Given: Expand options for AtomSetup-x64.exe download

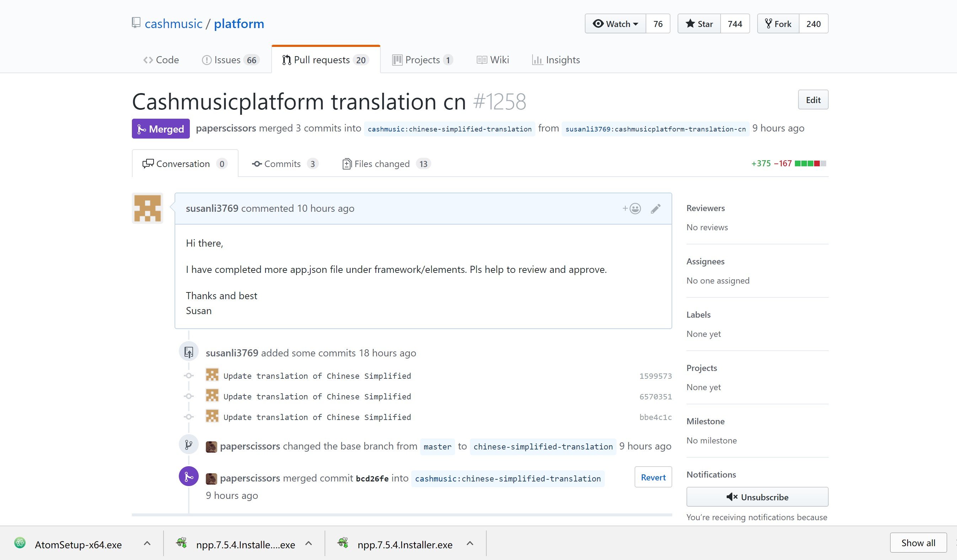Looking at the screenshot, I should tap(147, 543).
